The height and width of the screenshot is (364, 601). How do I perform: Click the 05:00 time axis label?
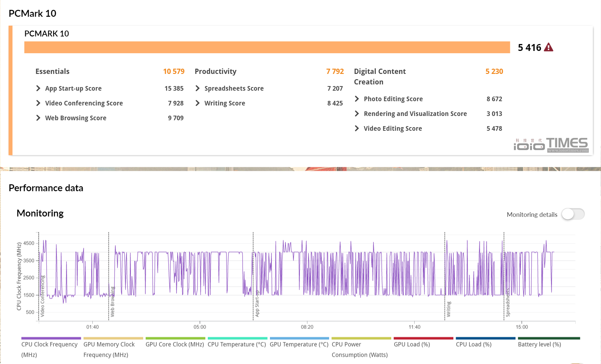[200, 327]
